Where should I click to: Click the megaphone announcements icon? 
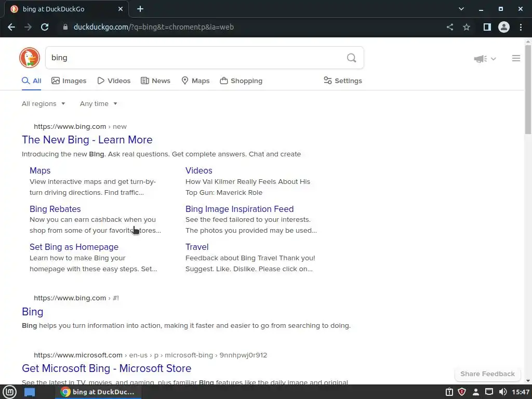480,59
